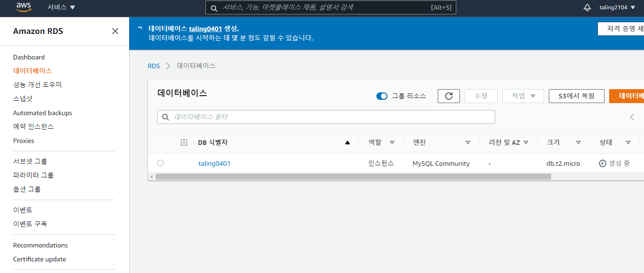Open the taling0401 database identifier link
The width and height of the screenshot is (644, 273).
point(214,163)
